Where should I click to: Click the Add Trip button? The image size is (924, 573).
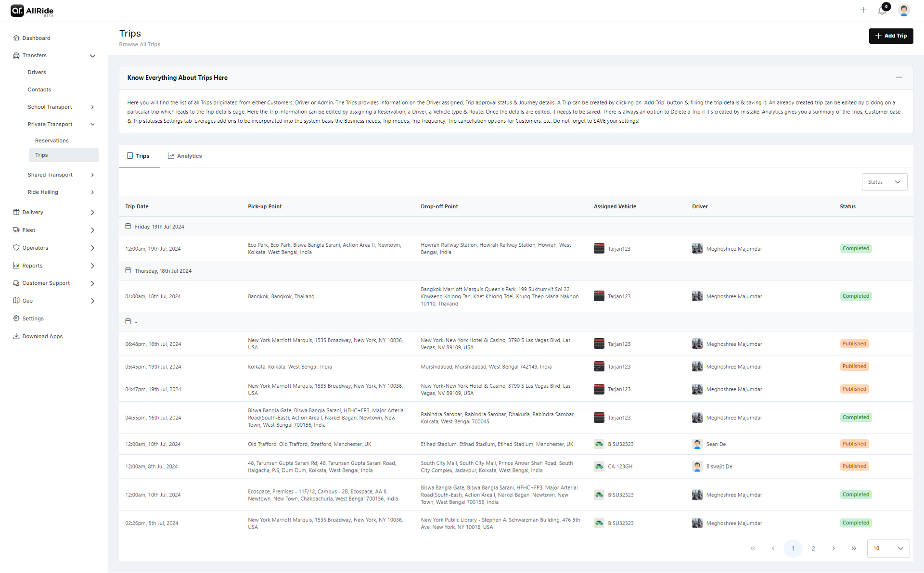tap(890, 36)
